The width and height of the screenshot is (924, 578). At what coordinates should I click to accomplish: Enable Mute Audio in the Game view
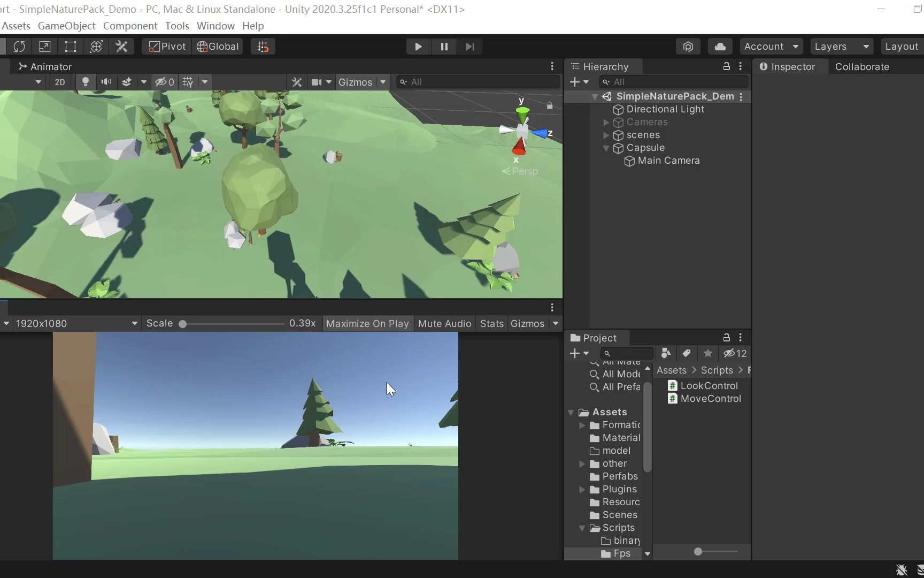click(444, 323)
